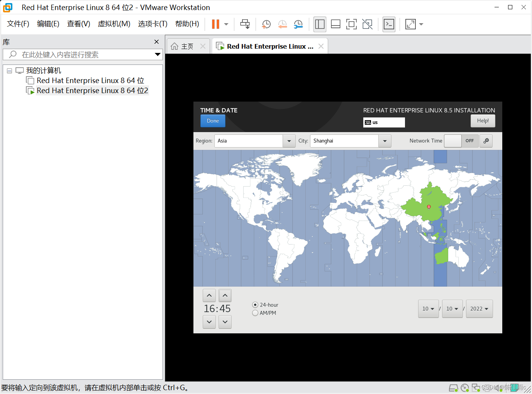532x394 pixels.
Task: Switch to Unity mode icon
Action: click(x=368, y=24)
